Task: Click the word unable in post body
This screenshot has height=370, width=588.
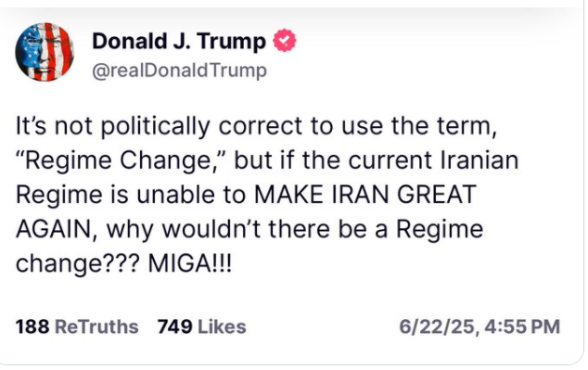Action: click(x=175, y=194)
